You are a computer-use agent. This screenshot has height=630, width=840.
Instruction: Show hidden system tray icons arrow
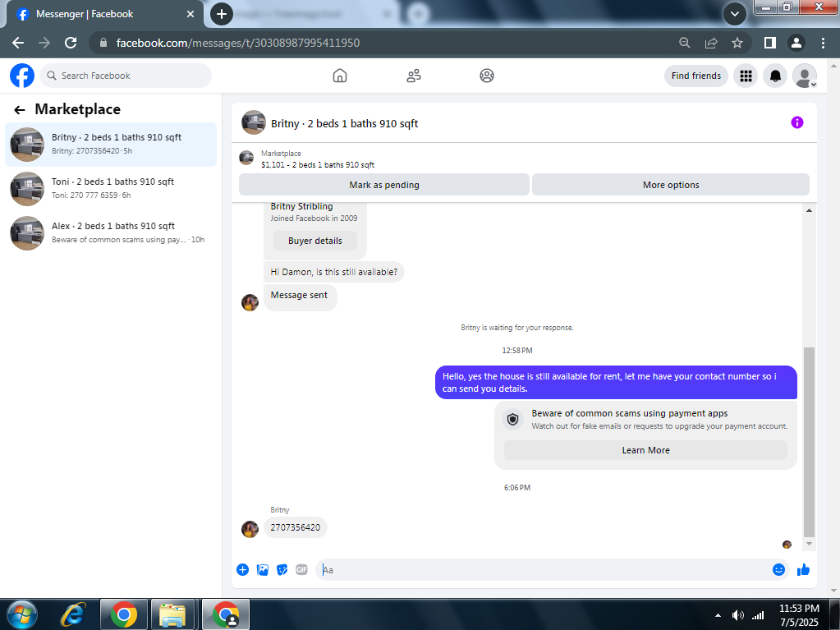pos(718,615)
